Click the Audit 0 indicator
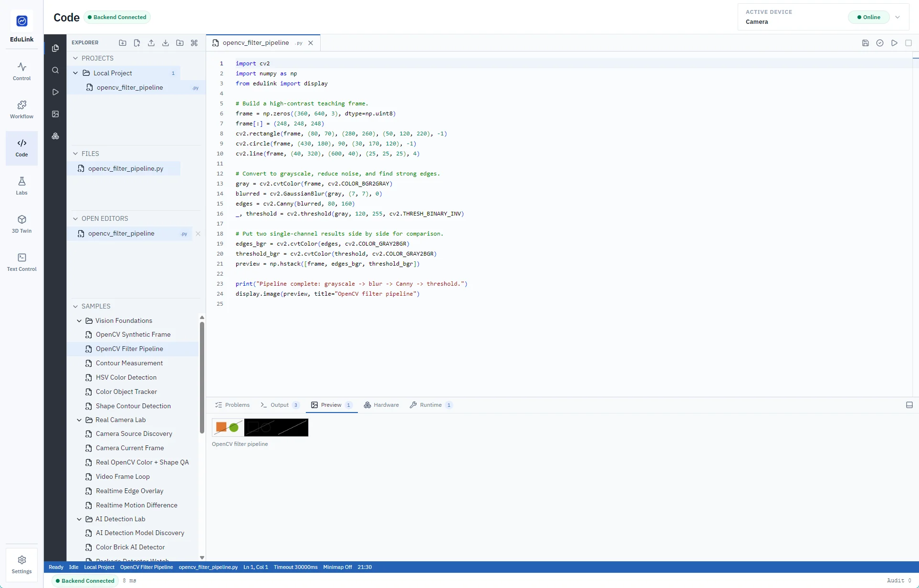 pos(899,580)
